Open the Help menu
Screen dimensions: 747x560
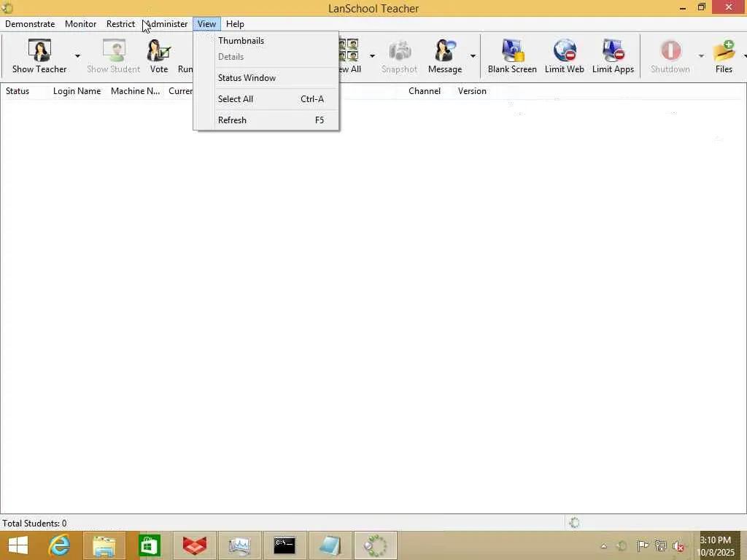pos(235,24)
